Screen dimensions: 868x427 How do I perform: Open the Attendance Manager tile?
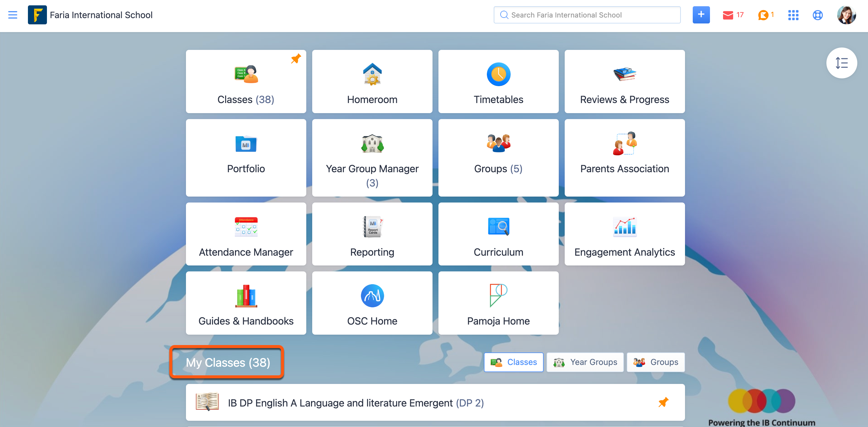(246, 234)
